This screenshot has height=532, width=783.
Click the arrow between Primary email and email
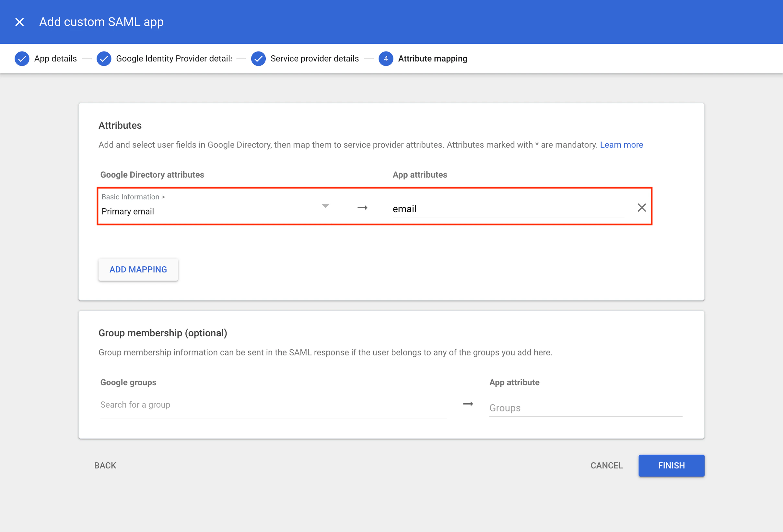pos(362,208)
